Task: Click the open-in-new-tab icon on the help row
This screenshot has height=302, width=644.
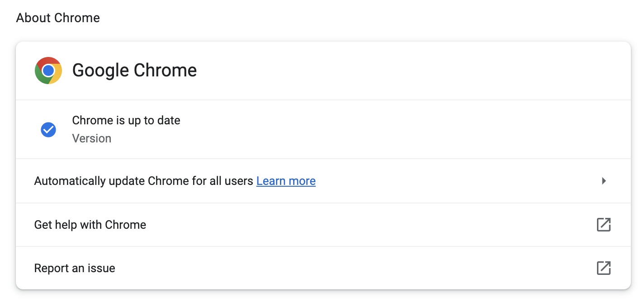Action: pyautogui.click(x=604, y=225)
